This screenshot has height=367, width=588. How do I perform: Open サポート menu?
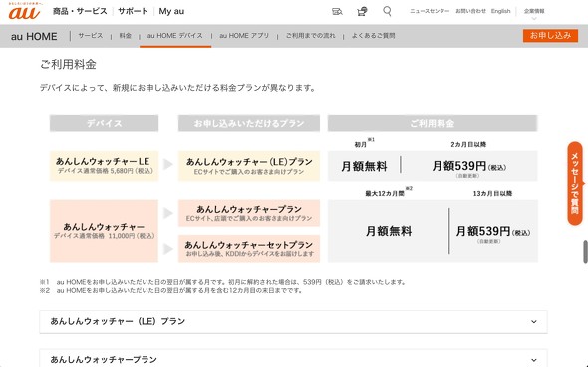133,11
